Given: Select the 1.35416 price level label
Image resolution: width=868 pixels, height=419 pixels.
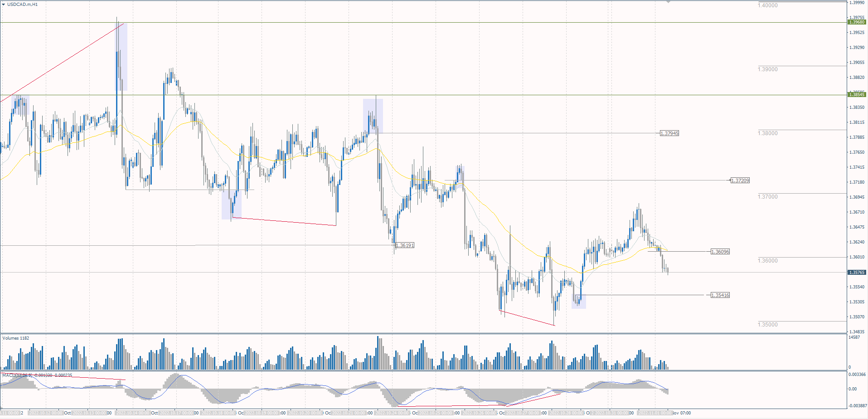Looking at the screenshot, I should click(x=720, y=295).
